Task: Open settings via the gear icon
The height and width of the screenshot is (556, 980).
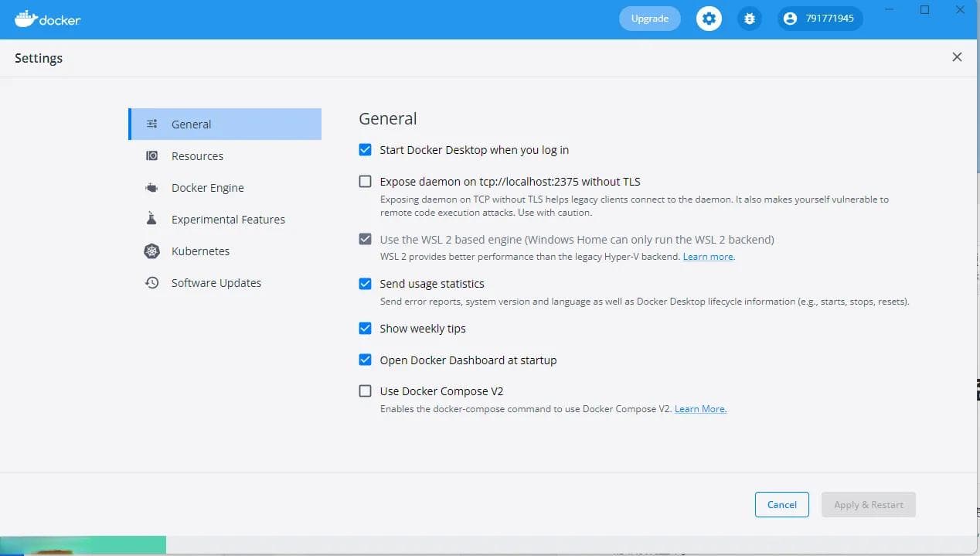Action: click(709, 19)
